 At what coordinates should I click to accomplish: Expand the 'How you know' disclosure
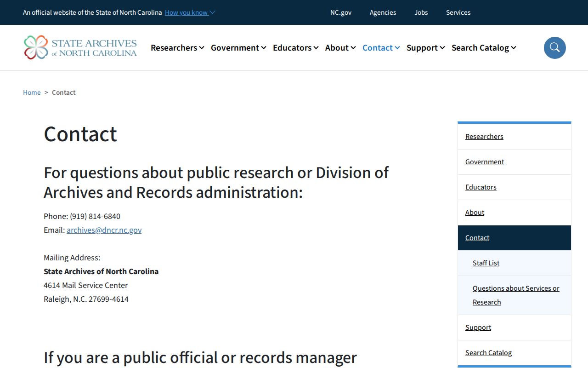click(190, 12)
